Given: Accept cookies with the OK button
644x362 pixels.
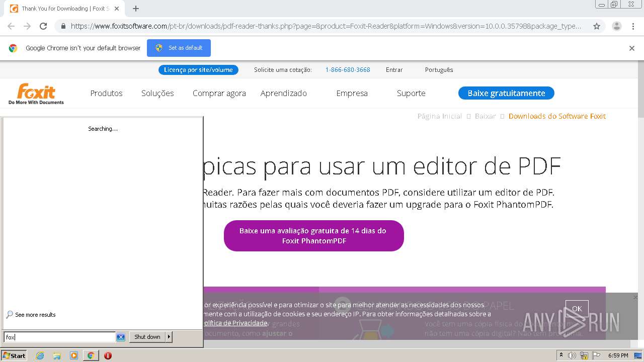Looking at the screenshot, I should [x=577, y=309].
